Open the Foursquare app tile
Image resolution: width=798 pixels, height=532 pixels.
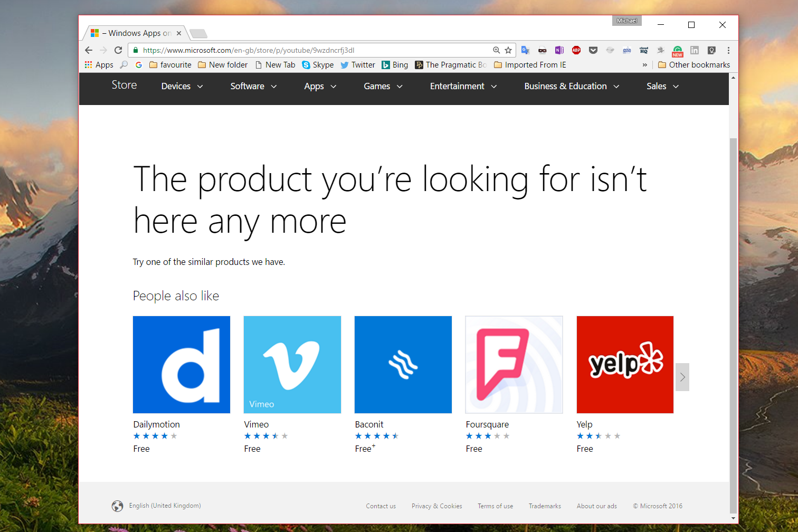point(514,365)
